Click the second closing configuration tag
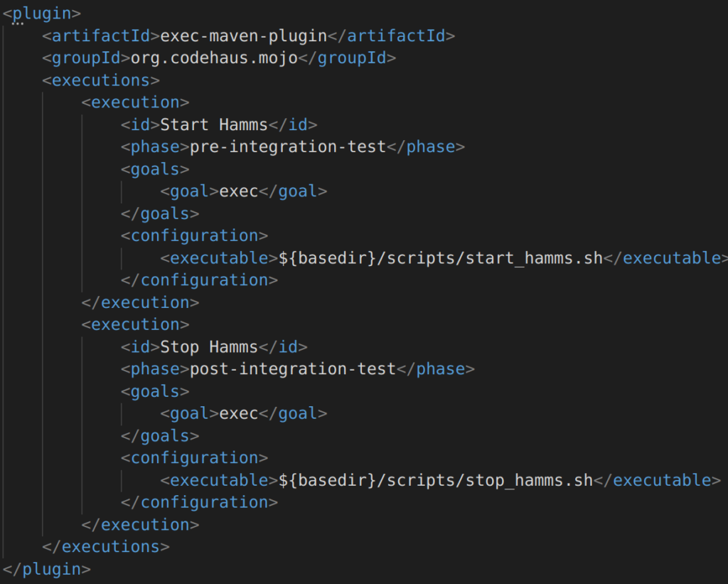The width and height of the screenshot is (728, 584). coord(199,502)
